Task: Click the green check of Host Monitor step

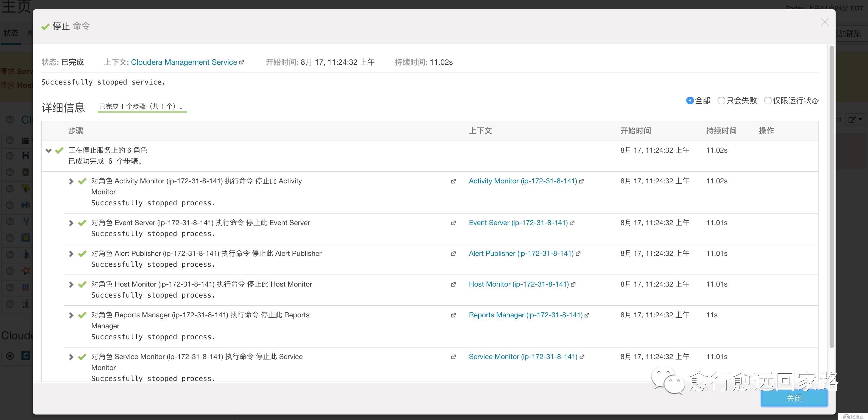Action: 82,284
